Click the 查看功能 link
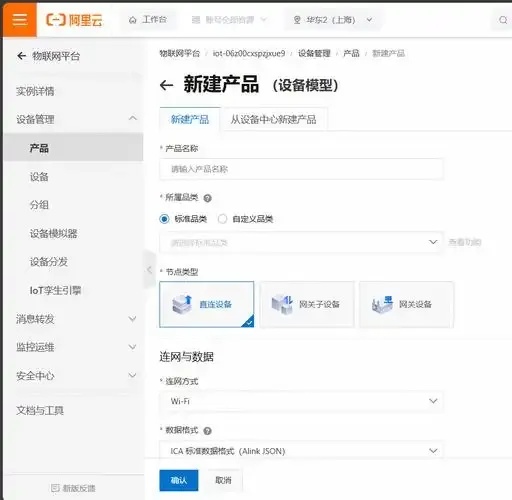Screen dimensions: 512x500 coord(465,242)
